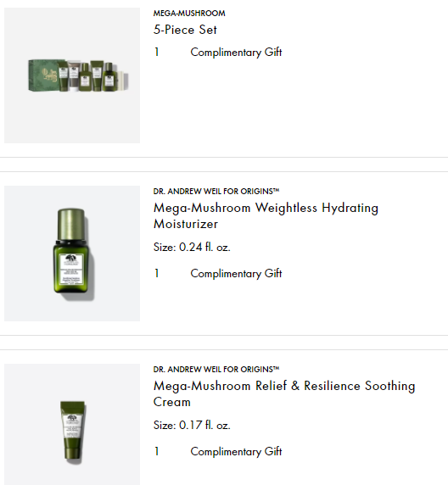448x485 pixels.
Task: Click quantity 1 for the 5-Piece Set
Action: point(157,52)
